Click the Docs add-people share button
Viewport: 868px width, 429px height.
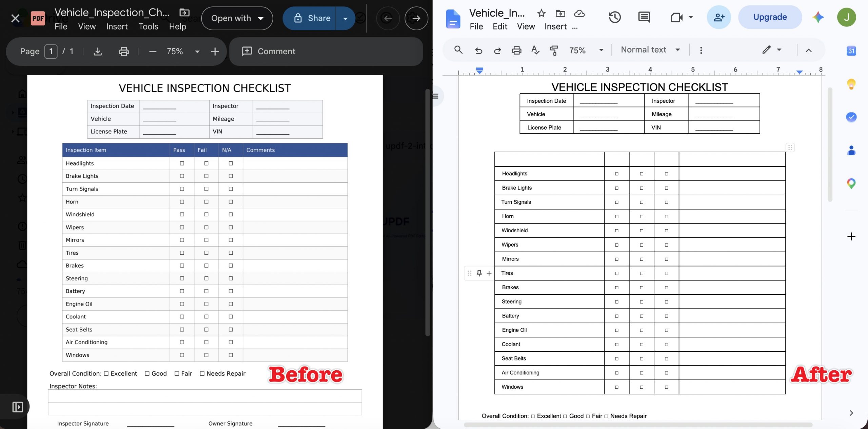[719, 17]
